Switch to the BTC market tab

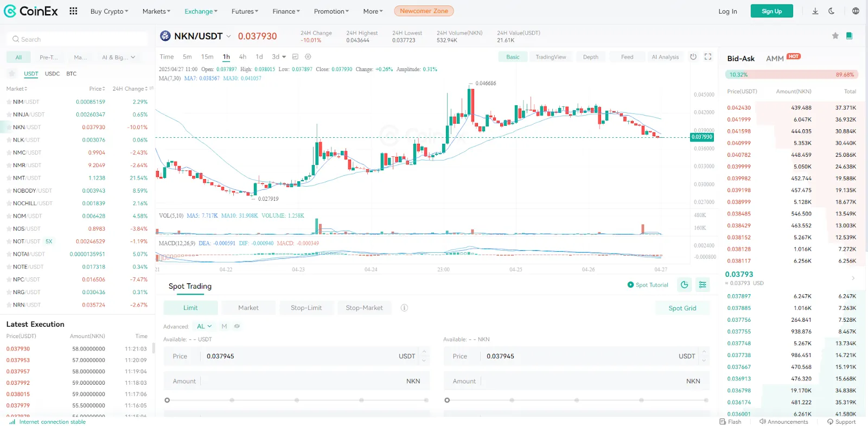[x=72, y=74]
